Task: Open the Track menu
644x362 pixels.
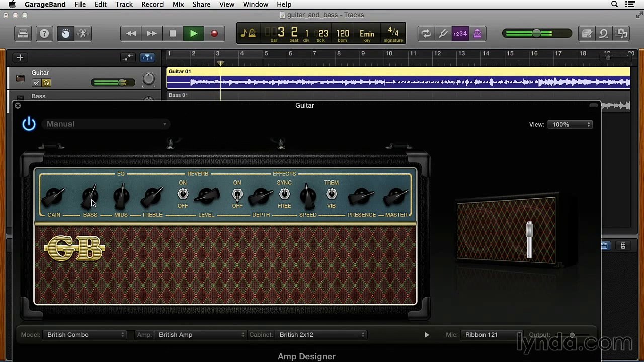Action: tap(124, 5)
